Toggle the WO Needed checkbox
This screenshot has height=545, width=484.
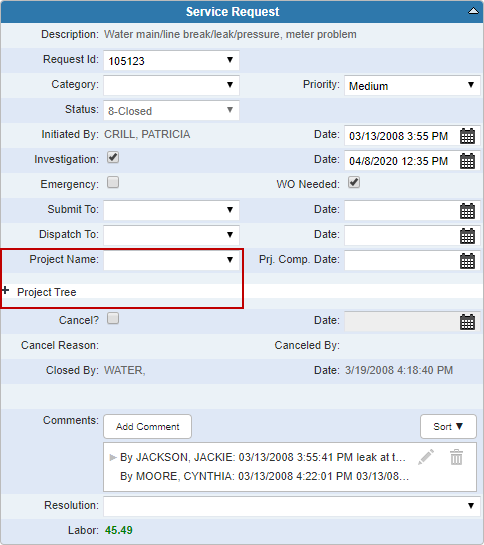354,182
